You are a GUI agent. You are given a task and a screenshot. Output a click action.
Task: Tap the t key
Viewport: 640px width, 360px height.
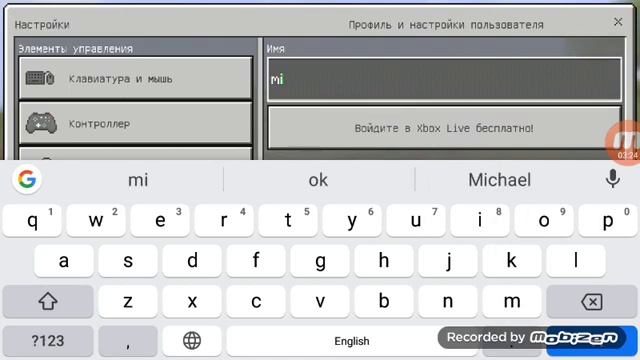coord(288,220)
